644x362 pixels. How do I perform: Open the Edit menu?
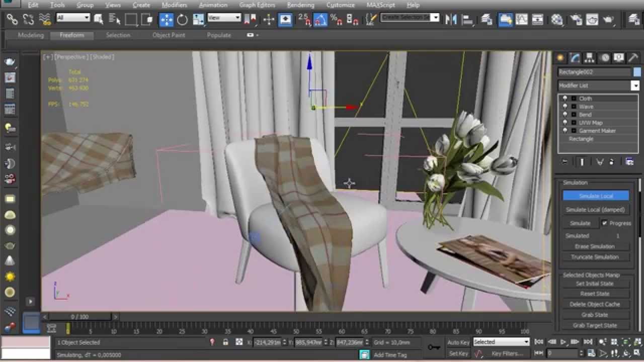(x=33, y=5)
